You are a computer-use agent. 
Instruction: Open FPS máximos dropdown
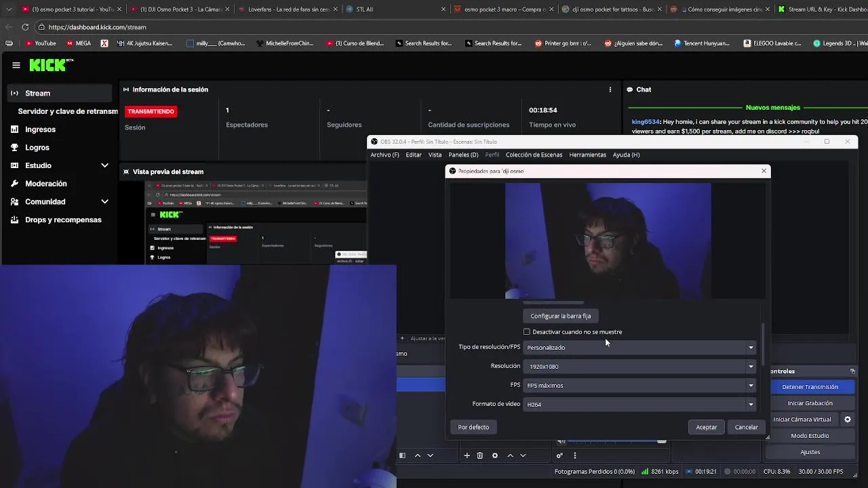click(x=639, y=386)
